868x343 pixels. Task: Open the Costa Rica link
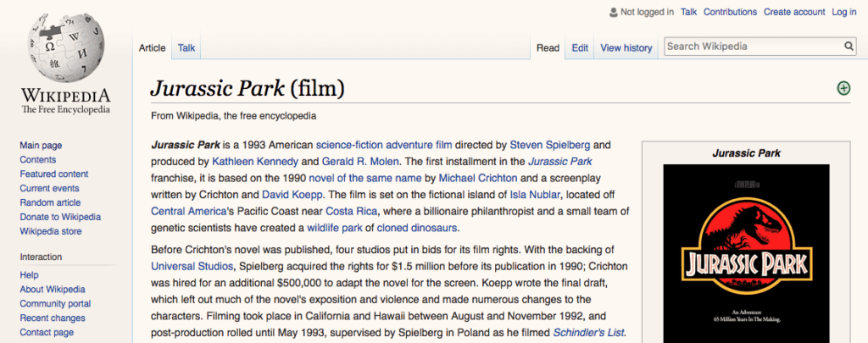(352, 212)
